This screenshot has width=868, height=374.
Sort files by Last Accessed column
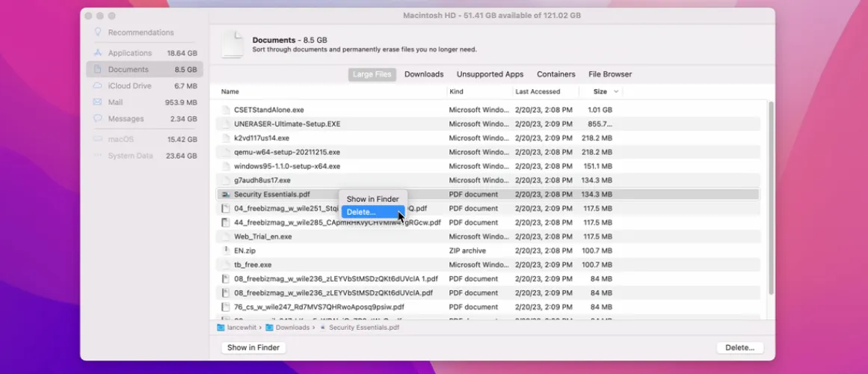click(x=538, y=92)
